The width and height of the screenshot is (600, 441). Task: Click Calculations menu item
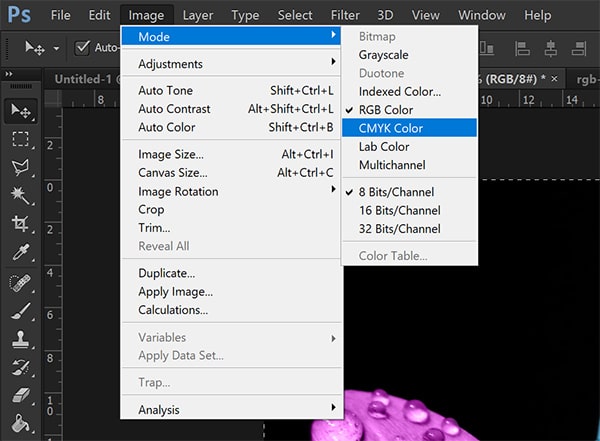231,310
